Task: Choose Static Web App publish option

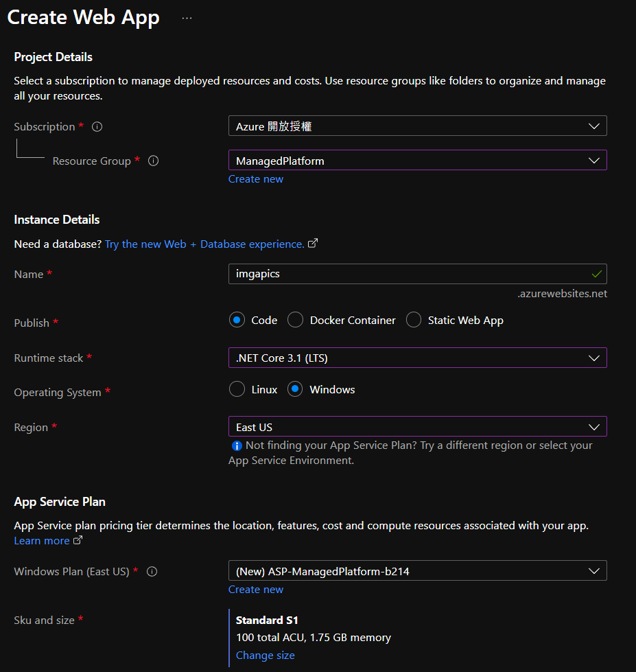Action: pos(414,320)
